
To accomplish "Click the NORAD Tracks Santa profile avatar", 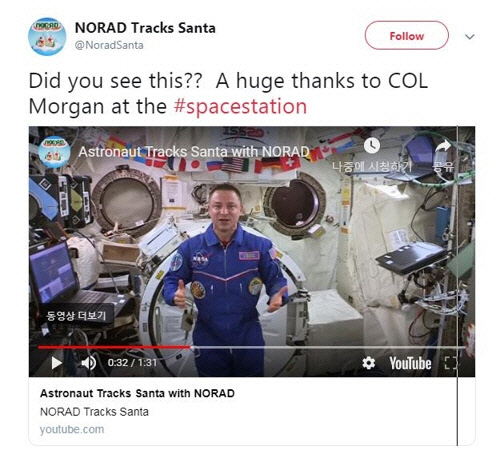I will (x=47, y=36).
